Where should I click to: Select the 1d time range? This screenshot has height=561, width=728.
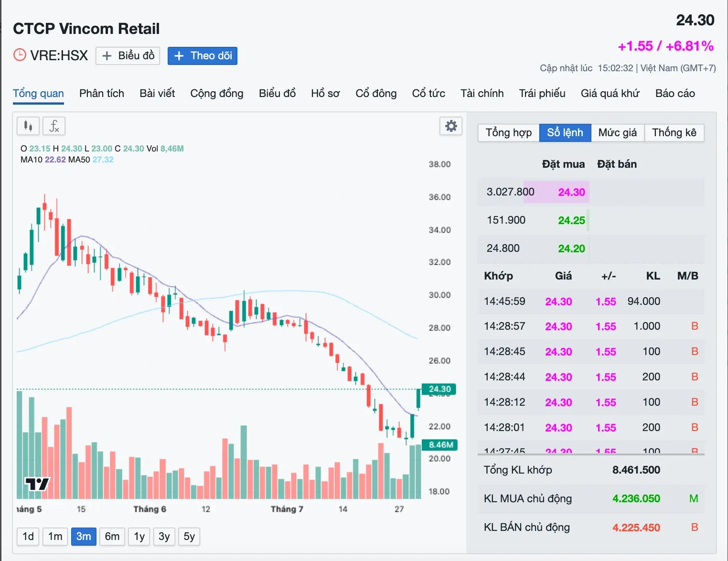point(28,537)
